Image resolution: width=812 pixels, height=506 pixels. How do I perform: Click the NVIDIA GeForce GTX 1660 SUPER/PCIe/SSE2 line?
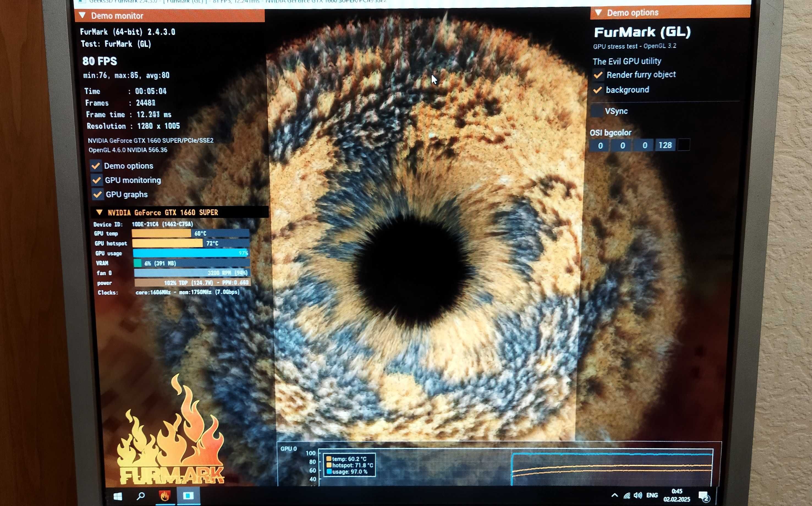point(150,140)
